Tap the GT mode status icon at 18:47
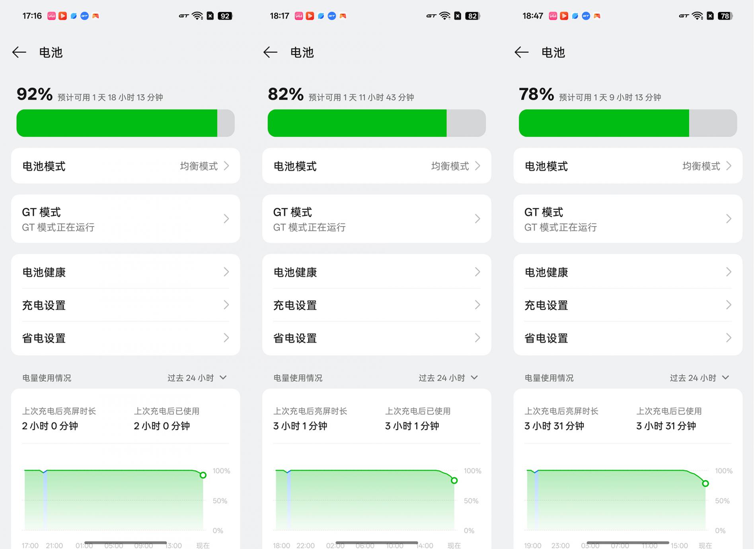 click(x=684, y=16)
